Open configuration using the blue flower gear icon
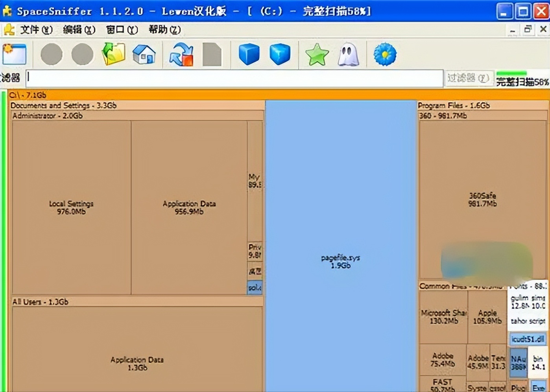Viewport: 550px width, 392px height. (384, 55)
